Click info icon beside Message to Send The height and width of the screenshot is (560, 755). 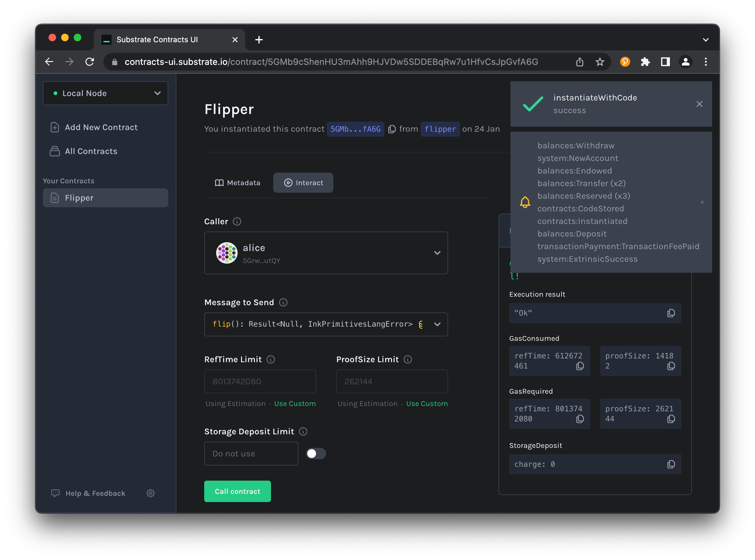coord(283,302)
